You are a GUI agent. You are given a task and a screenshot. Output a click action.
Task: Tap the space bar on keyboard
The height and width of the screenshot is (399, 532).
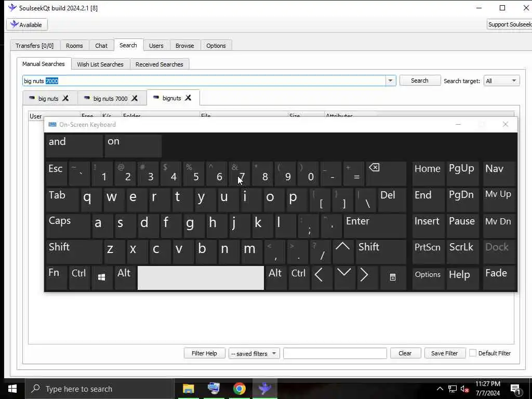(201, 277)
